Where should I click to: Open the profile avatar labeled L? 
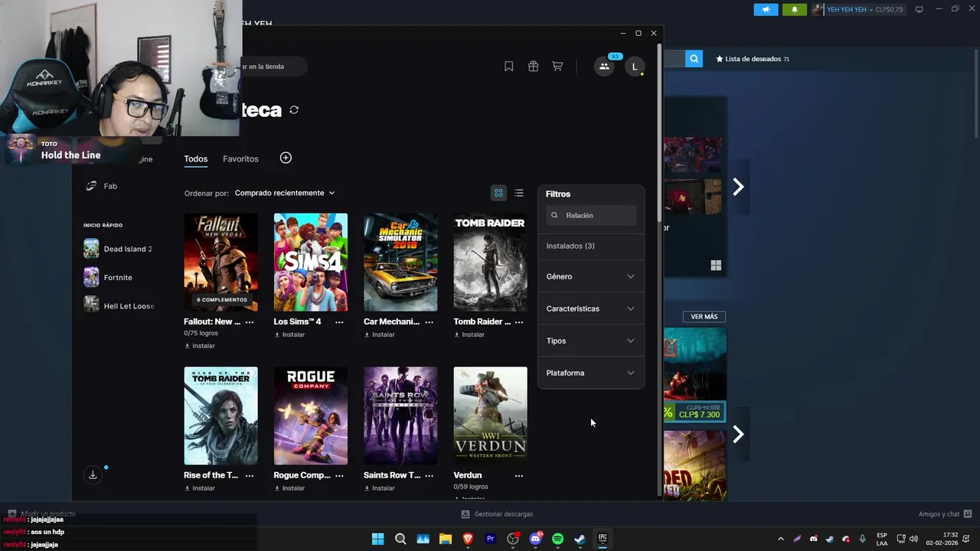(634, 67)
